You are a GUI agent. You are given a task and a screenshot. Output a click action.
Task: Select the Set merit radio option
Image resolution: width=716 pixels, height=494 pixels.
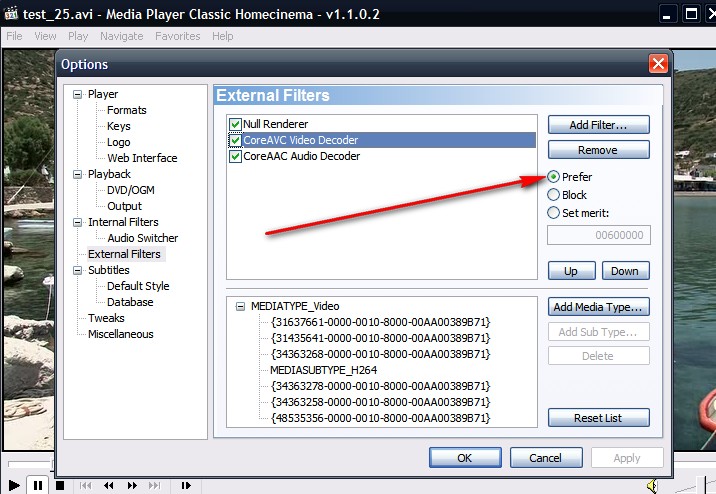point(553,213)
